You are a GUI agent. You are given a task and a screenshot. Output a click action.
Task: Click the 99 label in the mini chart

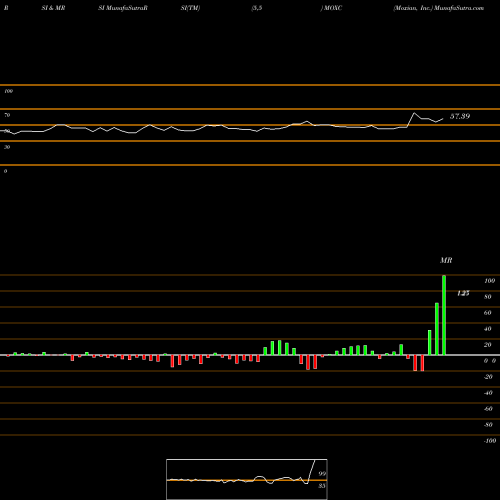coord(322,474)
